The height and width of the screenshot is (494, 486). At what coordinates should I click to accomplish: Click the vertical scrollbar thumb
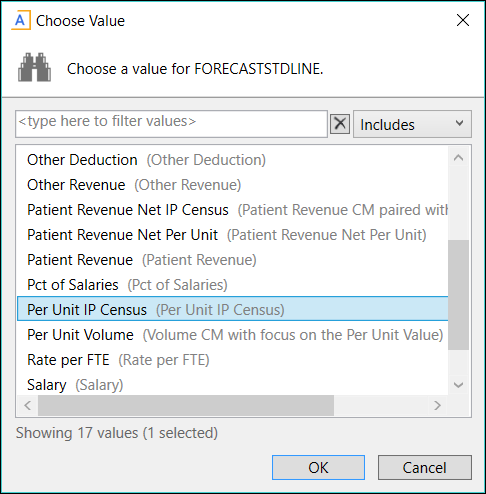tap(459, 295)
